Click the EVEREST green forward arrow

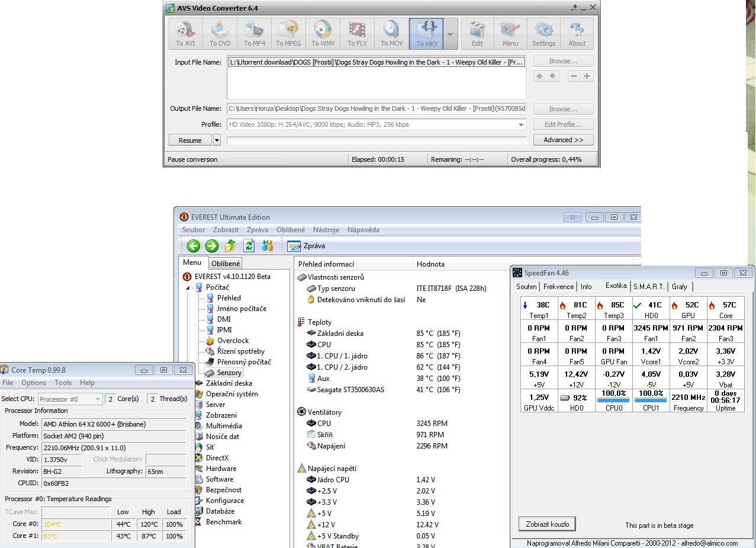click(212, 246)
